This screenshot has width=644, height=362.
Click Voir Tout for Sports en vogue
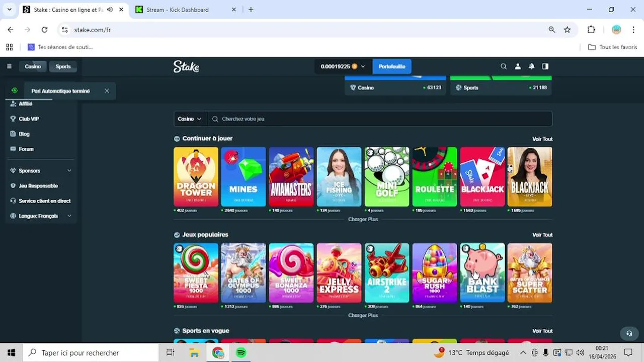[542, 331]
